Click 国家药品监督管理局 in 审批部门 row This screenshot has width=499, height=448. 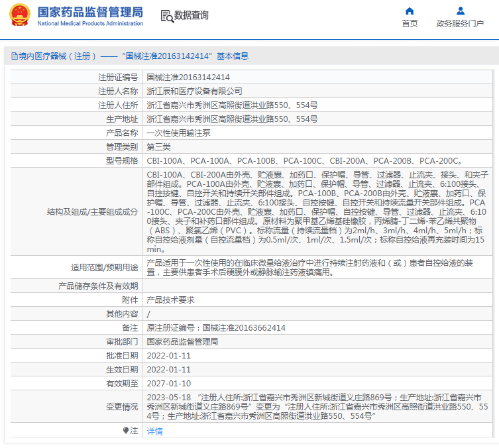pyautogui.click(x=182, y=342)
